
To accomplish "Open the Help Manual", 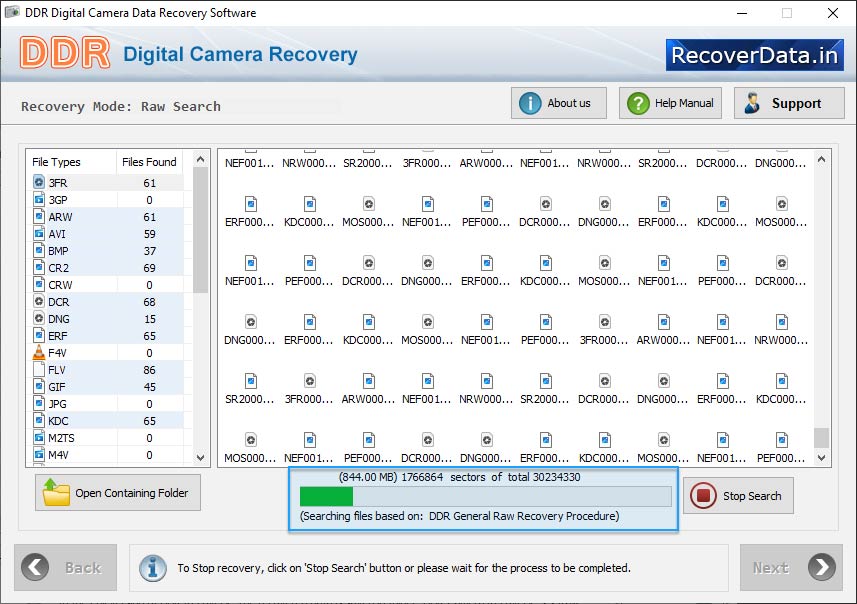I will (x=670, y=103).
